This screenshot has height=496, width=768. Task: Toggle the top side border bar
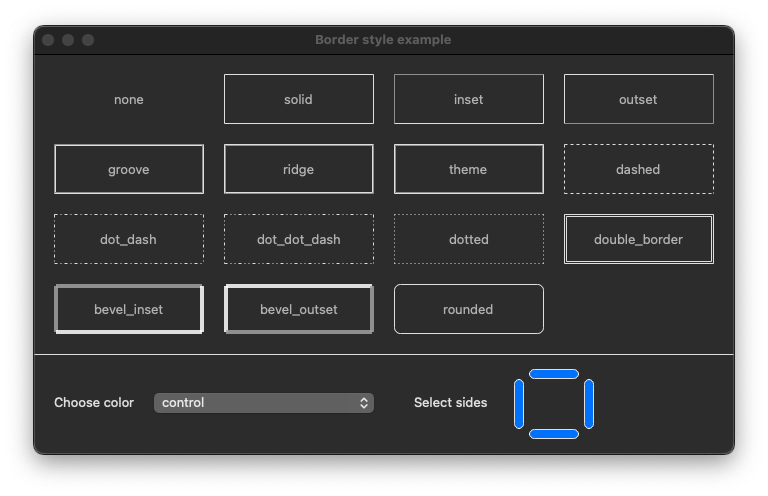pyautogui.click(x=554, y=374)
